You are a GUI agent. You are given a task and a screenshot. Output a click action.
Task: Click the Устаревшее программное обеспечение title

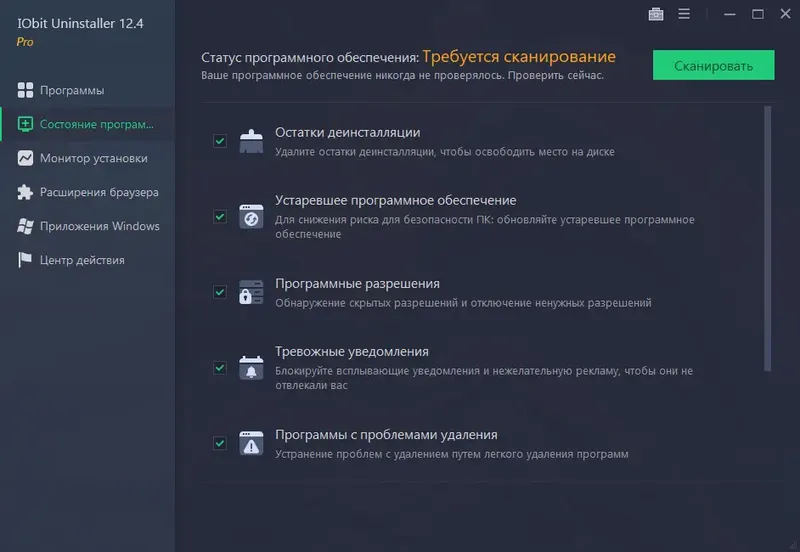click(x=395, y=200)
